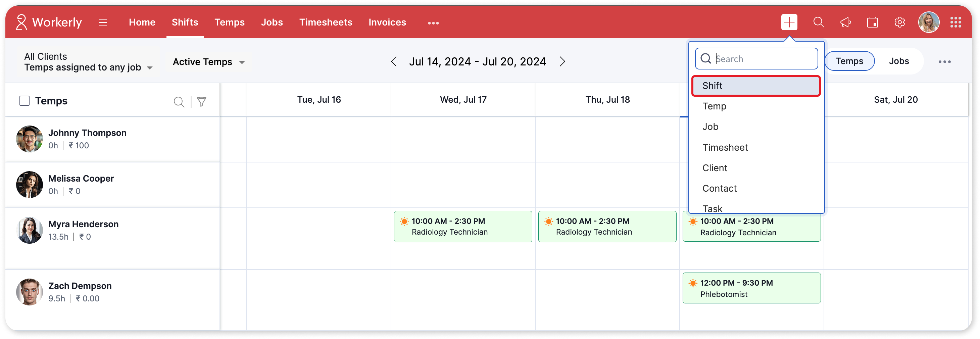The height and width of the screenshot is (339, 980).
Task: Go to previous week arrow
Action: pos(394,61)
